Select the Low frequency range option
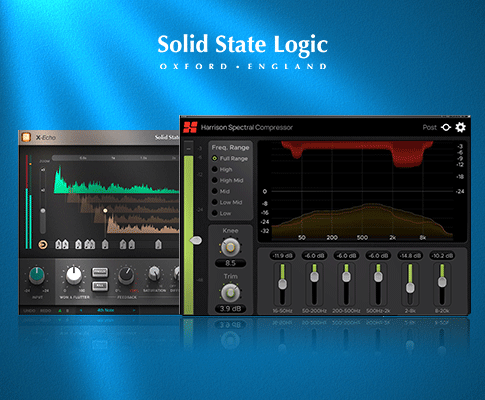This screenshot has height=400, width=485. coord(221,213)
